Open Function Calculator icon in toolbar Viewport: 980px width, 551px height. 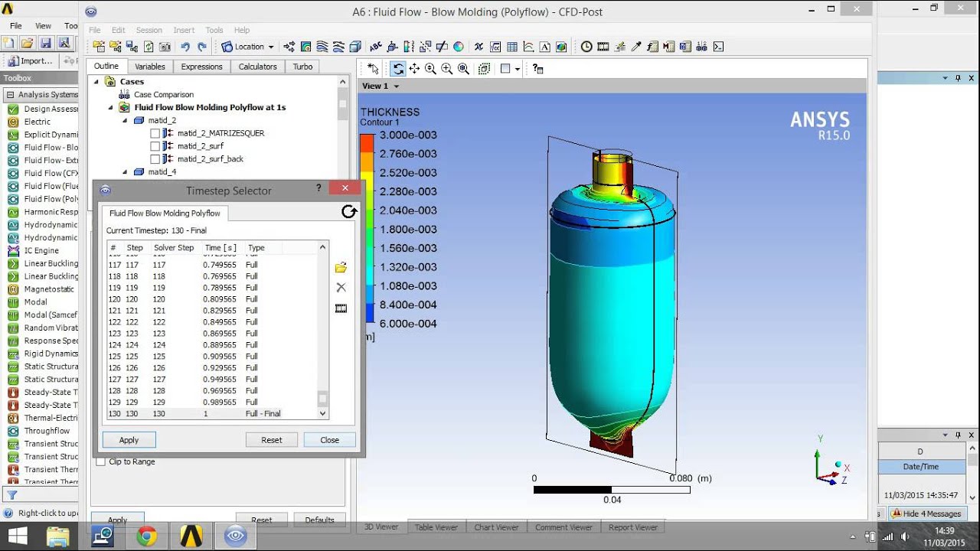point(652,47)
